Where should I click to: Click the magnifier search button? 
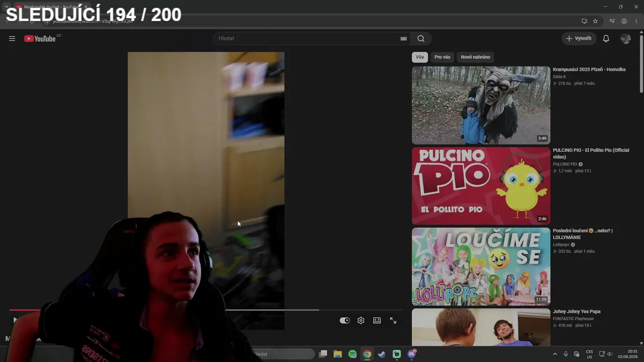[421, 39]
